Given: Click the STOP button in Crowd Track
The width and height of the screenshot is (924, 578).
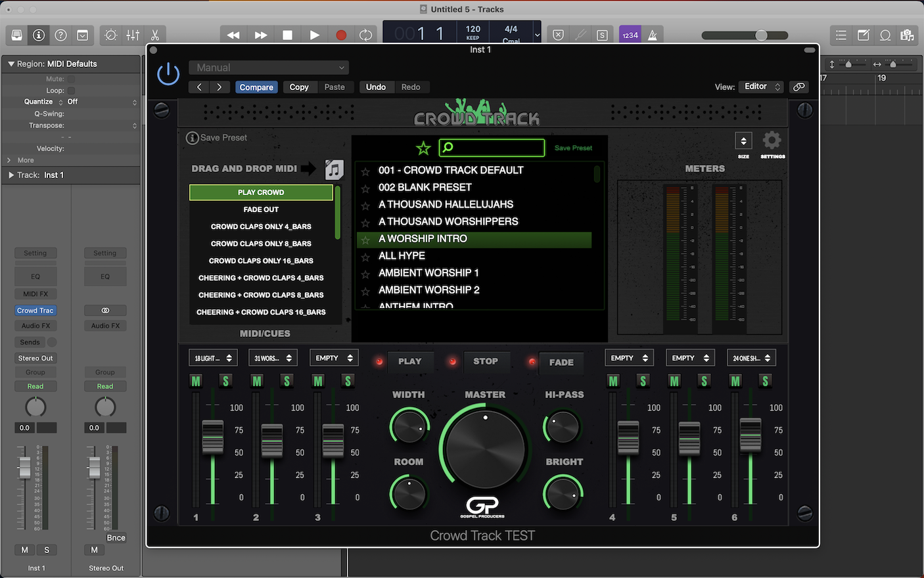Looking at the screenshot, I should point(486,361).
